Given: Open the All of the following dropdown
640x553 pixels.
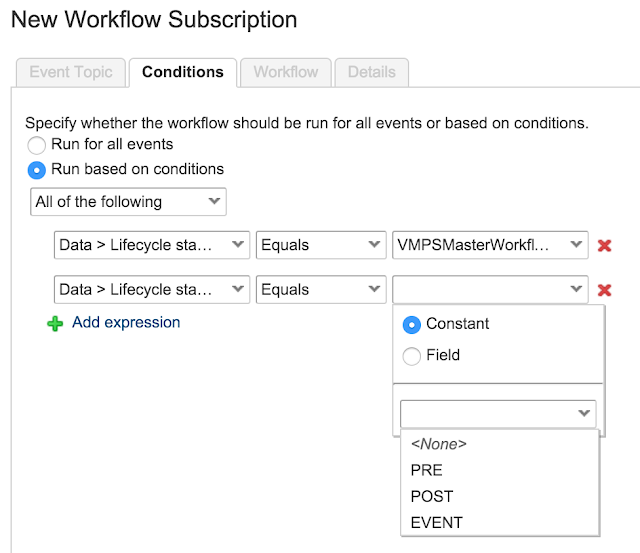Looking at the screenshot, I should [129, 202].
